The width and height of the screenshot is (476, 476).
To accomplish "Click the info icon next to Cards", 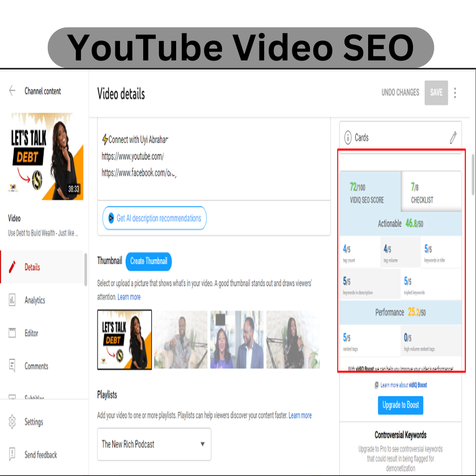I will tap(348, 138).
